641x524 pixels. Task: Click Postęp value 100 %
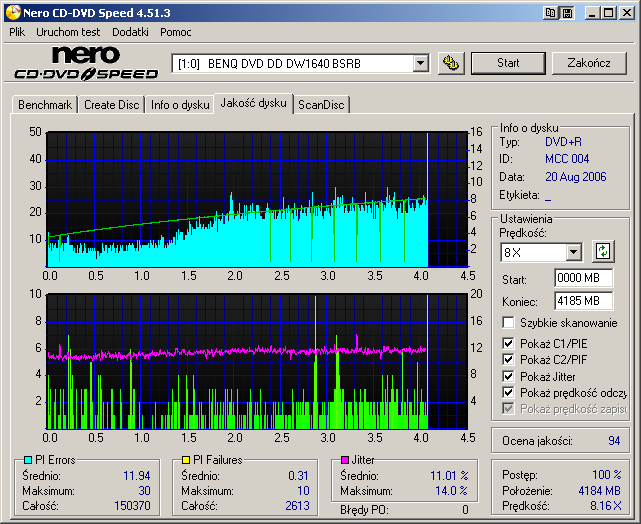click(607, 475)
